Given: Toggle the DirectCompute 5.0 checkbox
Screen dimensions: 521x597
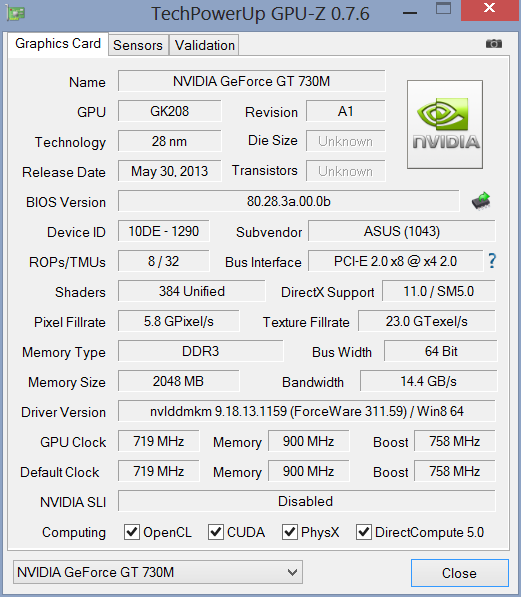Looking at the screenshot, I should [x=363, y=532].
